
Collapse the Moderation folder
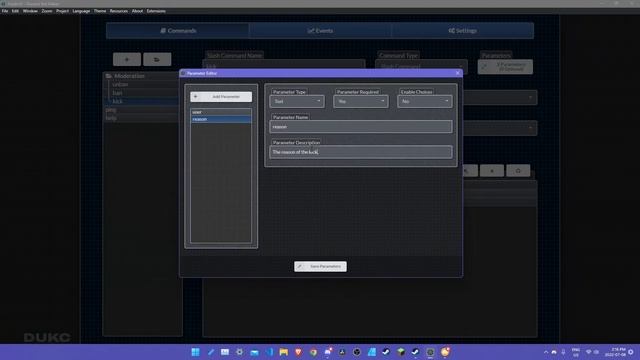coord(109,76)
